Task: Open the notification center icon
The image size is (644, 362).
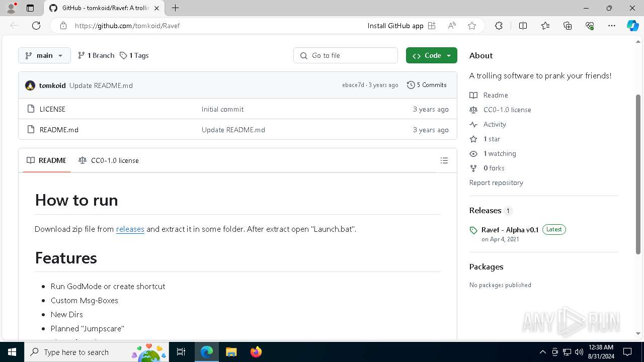Action: tap(627, 352)
